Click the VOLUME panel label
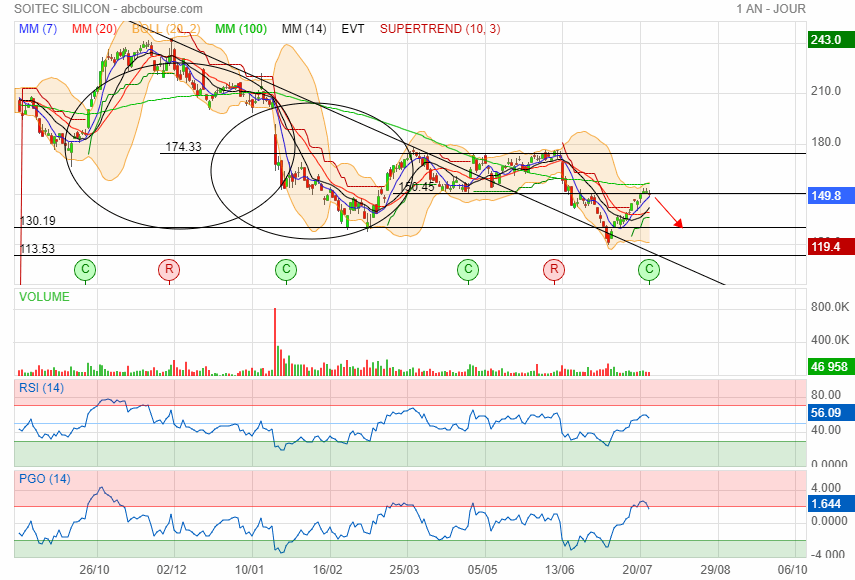855x580 pixels. point(44,297)
